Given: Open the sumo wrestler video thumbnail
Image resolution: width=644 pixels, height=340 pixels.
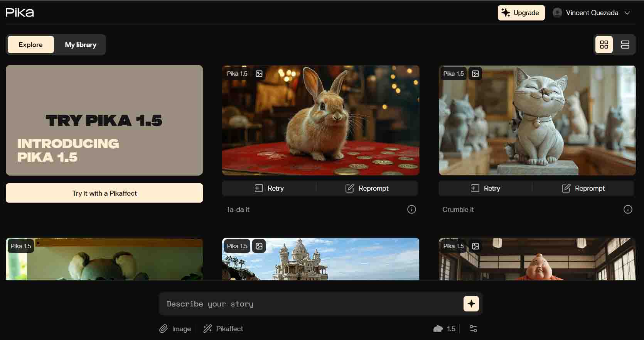Looking at the screenshot, I should [537, 259].
